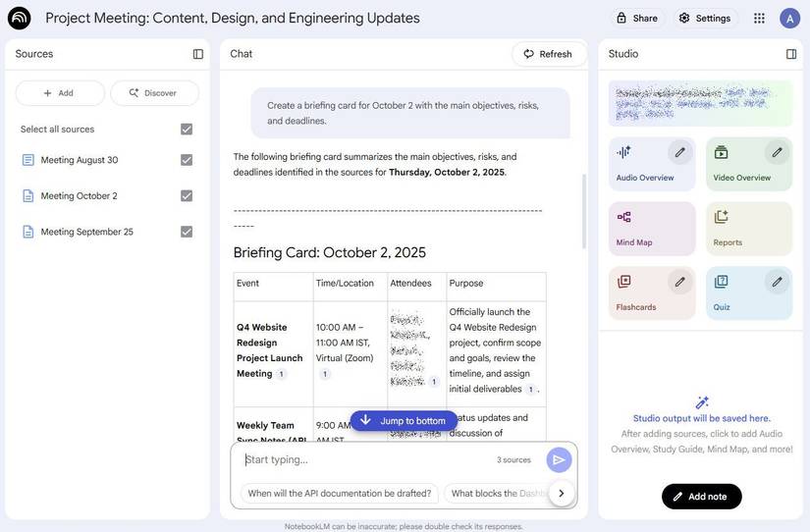Toggle Select all sources checkbox

tap(187, 129)
